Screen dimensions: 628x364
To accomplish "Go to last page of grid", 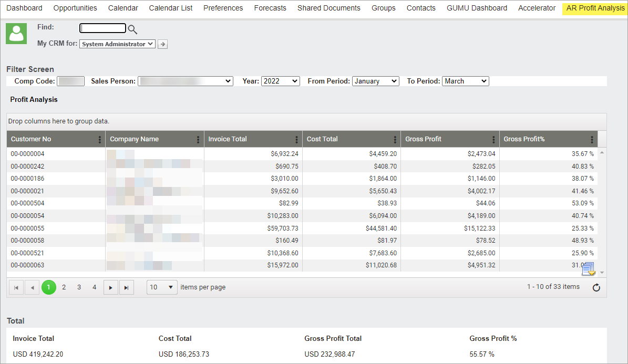I will [126, 287].
